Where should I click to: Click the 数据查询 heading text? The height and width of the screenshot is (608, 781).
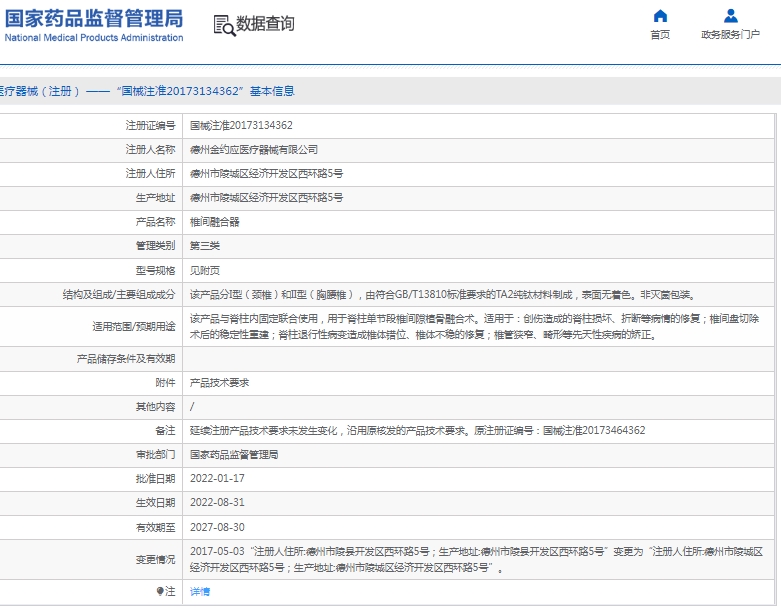[265, 23]
